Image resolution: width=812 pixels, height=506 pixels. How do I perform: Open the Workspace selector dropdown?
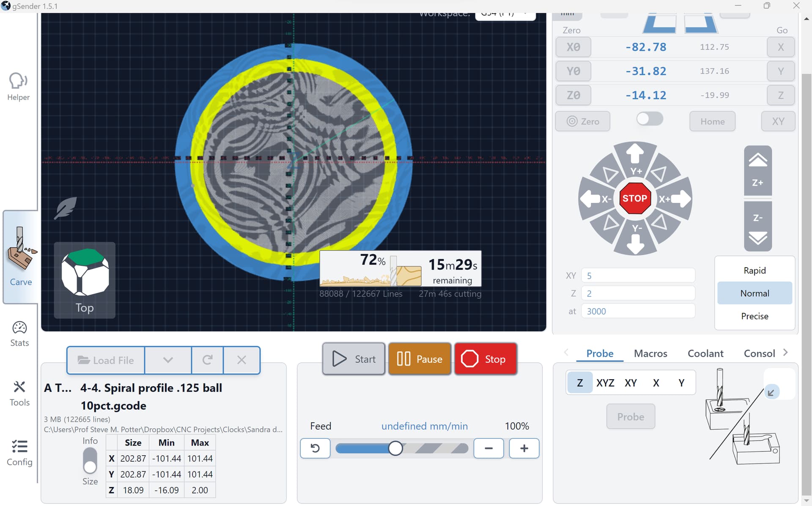[505, 14]
